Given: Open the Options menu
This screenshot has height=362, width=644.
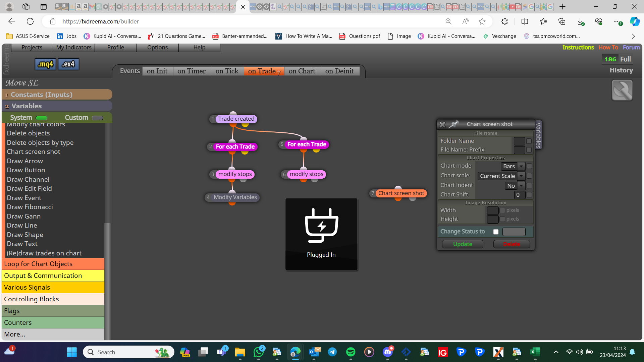Looking at the screenshot, I should 157,47.
